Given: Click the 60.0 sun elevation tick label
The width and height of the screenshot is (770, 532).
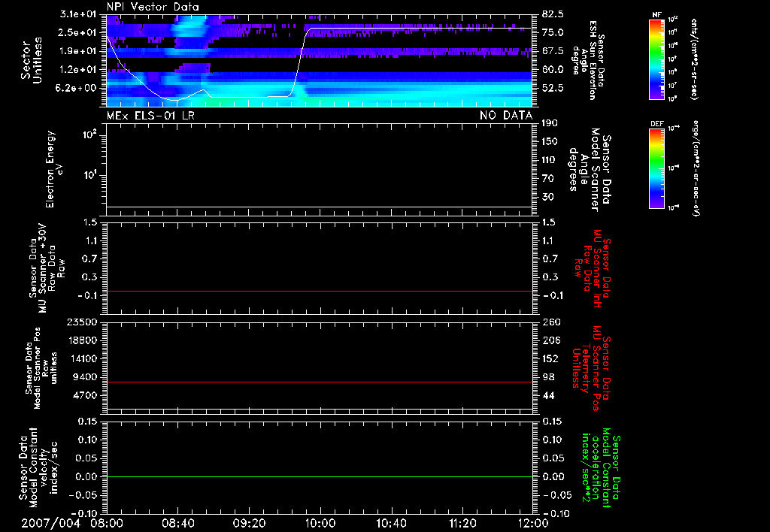Looking at the screenshot, I should click(x=553, y=70).
